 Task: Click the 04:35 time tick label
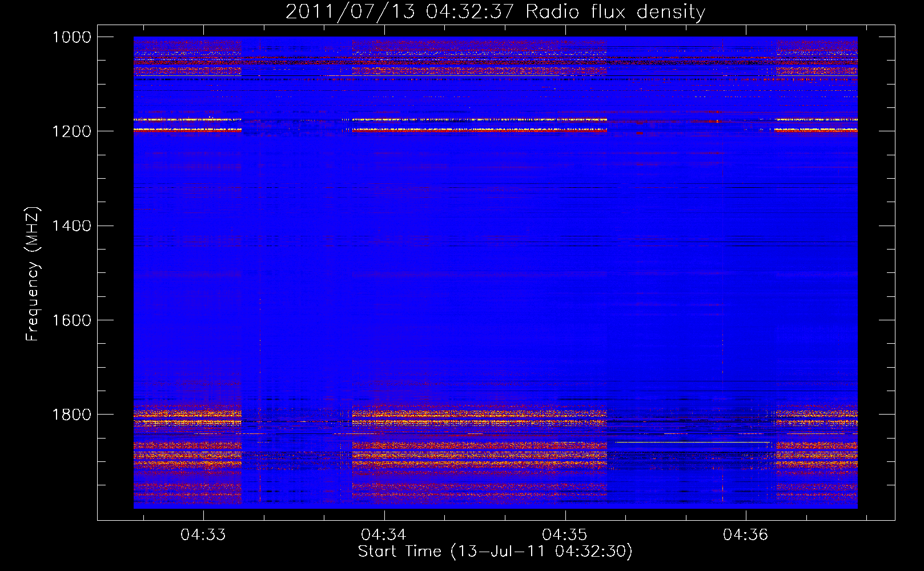(565, 535)
